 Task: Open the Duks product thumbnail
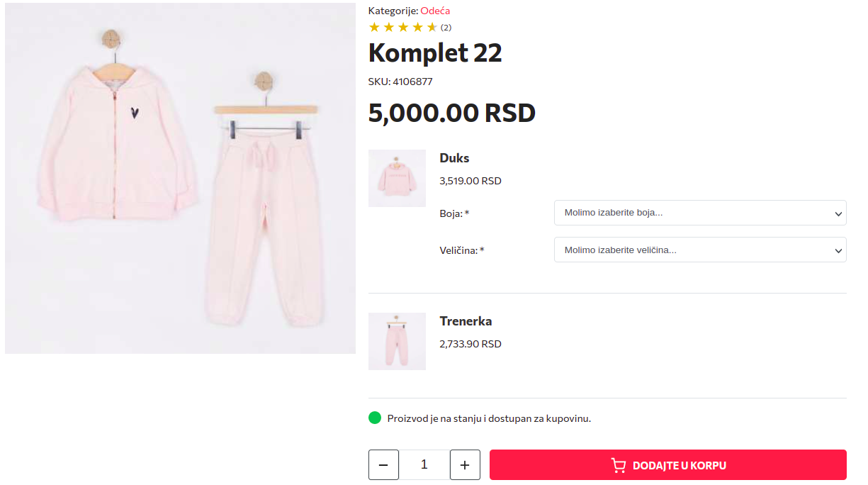(x=397, y=178)
